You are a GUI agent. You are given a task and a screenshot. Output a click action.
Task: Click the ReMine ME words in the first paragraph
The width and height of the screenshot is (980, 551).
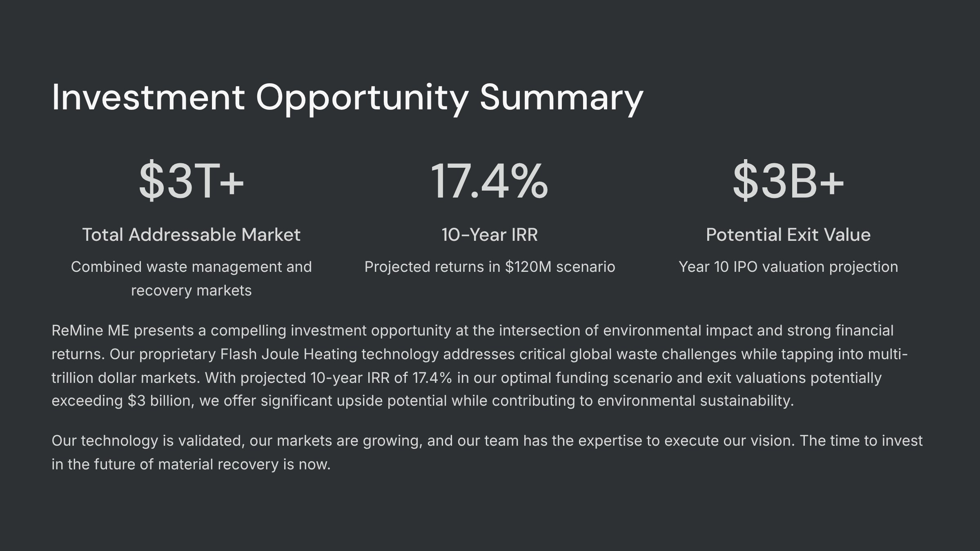(90, 330)
